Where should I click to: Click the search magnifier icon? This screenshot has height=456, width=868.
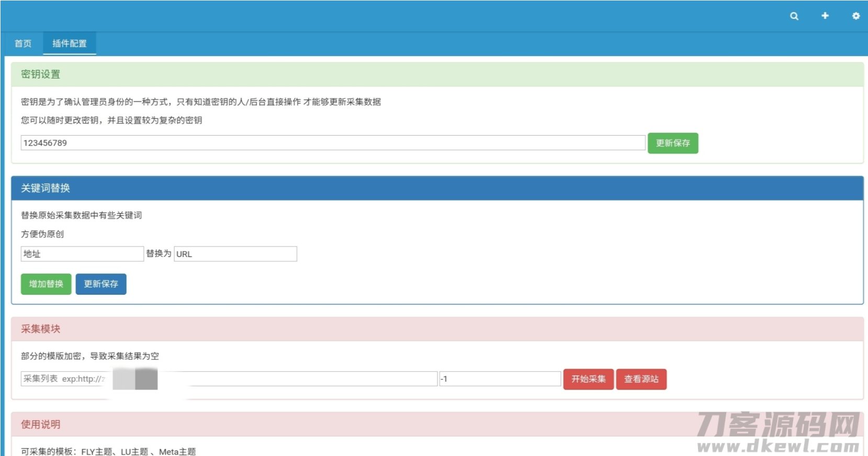[794, 16]
